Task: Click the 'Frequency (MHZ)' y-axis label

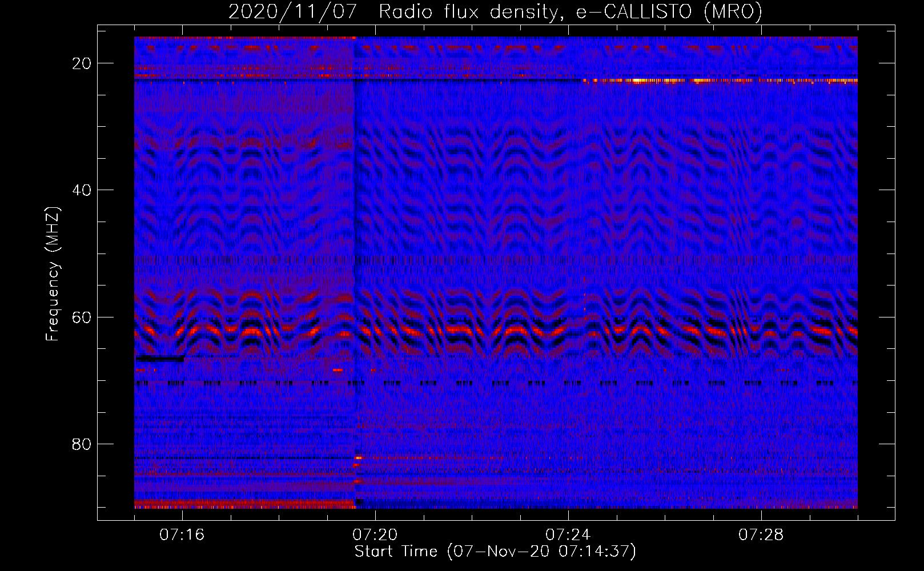Action: coord(53,274)
